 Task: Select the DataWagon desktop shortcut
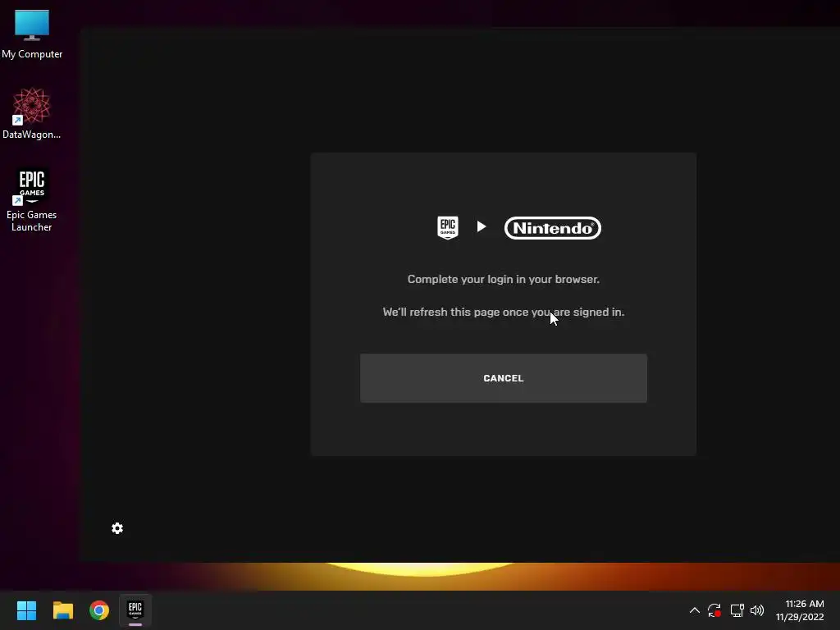[x=32, y=113]
